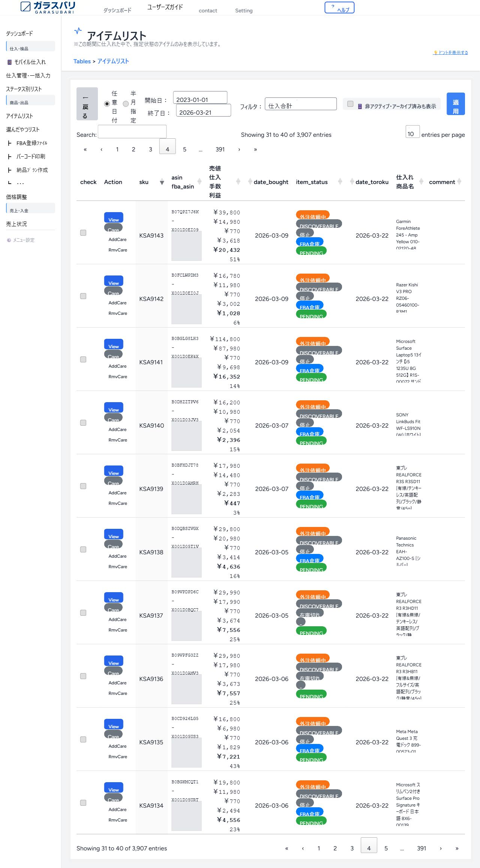Check the row checkbox for KSA9143
Screen dimensions: 480x868
pos(83,233)
